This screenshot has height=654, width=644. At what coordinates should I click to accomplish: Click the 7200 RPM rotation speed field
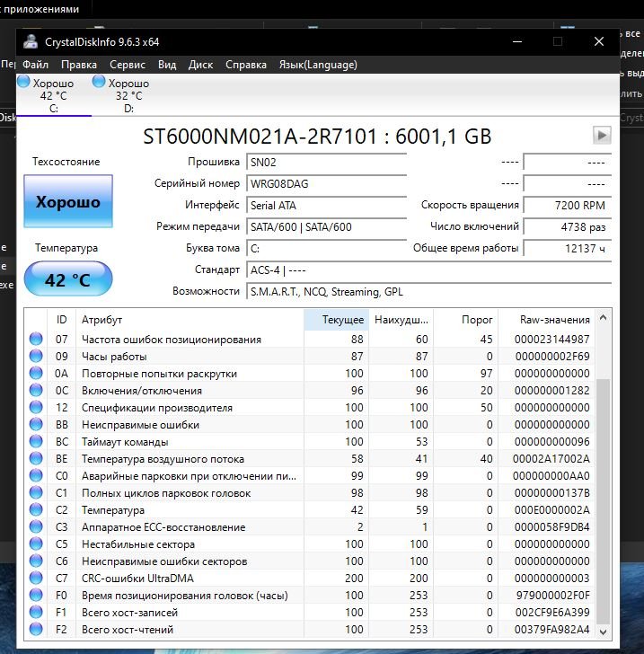pos(568,206)
